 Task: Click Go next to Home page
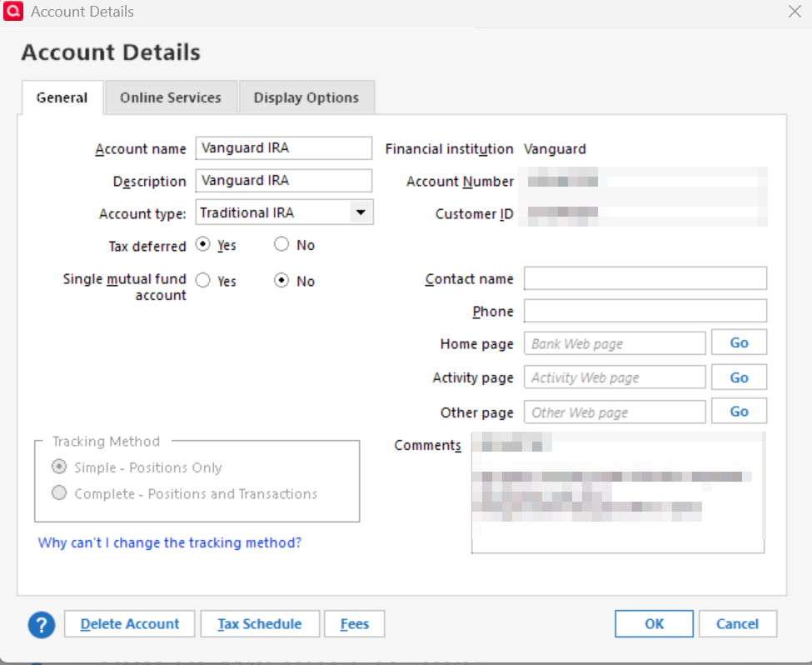[x=739, y=342]
